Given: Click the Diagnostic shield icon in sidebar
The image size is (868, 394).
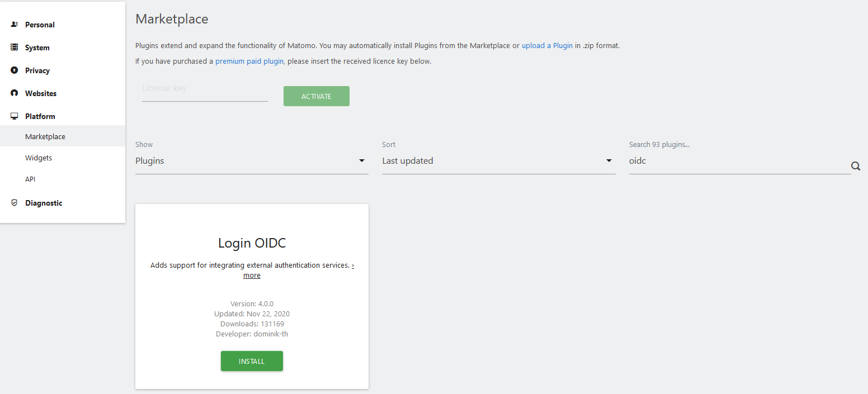Looking at the screenshot, I should coord(15,203).
